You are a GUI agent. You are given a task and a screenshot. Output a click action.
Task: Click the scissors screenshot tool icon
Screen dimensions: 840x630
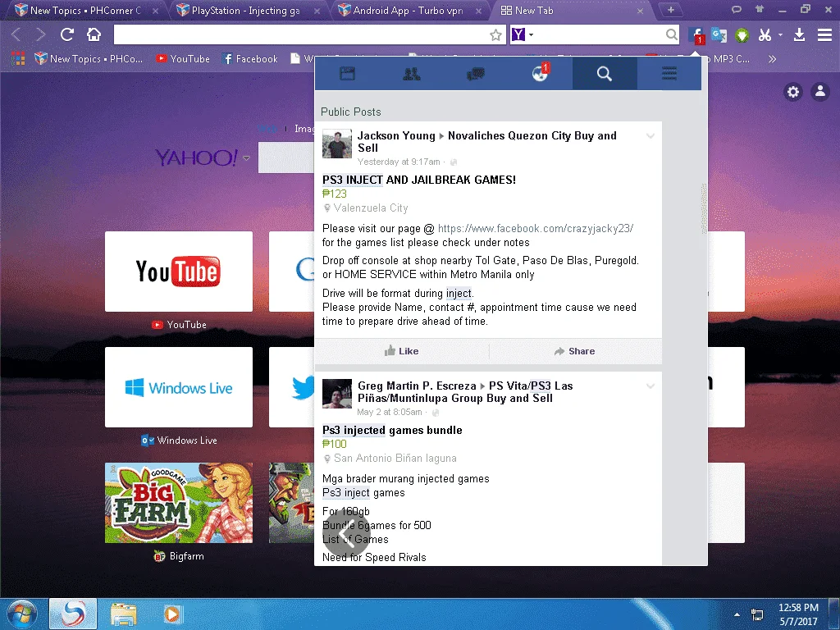pyautogui.click(x=765, y=34)
